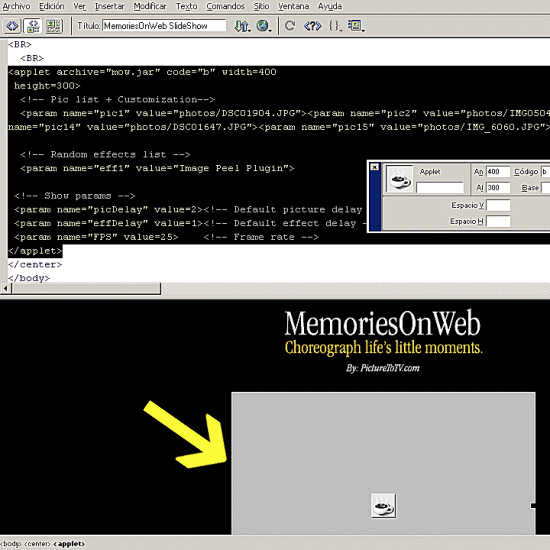Screen dimensions: 550x550
Task: Click the Espacio V input field
Action: click(498, 205)
